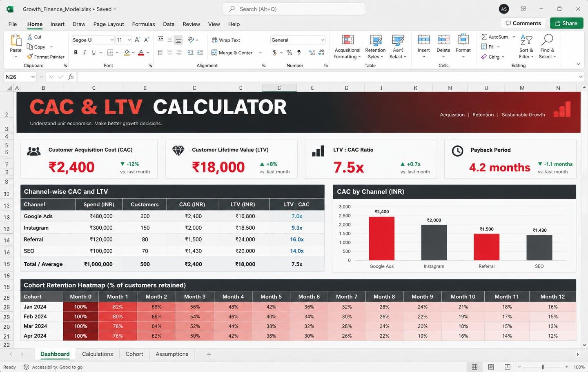This screenshot has height=372, width=588.
Task: Click the Fill Color bucket icon
Action: click(x=127, y=53)
